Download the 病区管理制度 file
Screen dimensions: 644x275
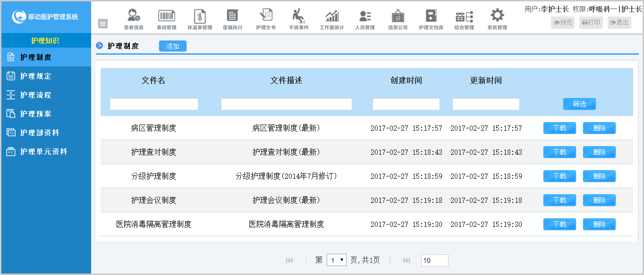[x=559, y=128]
